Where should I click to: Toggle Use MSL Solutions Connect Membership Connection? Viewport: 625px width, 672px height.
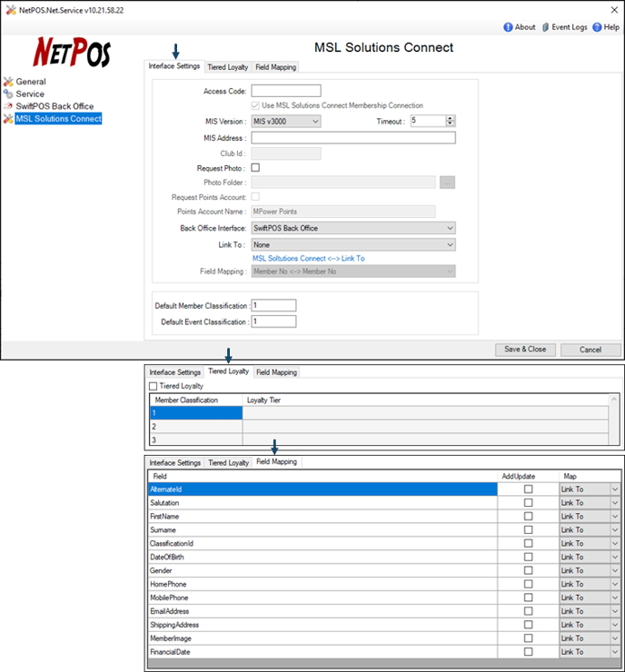tap(255, 105)
